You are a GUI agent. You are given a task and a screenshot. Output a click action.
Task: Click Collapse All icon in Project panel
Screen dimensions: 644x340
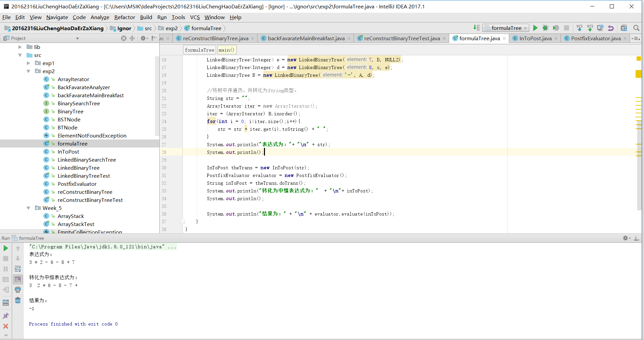coord(132,38)
